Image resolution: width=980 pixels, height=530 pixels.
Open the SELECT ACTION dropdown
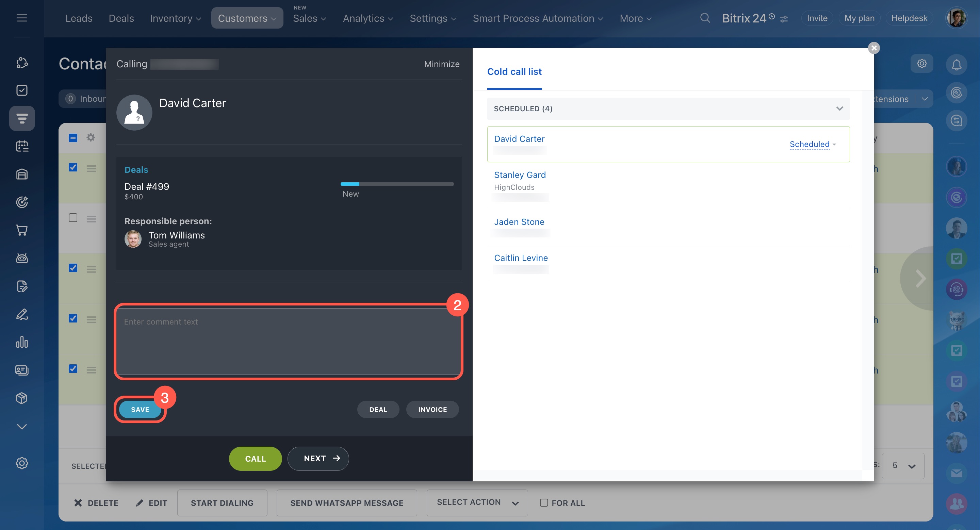[x=477, y=502]
